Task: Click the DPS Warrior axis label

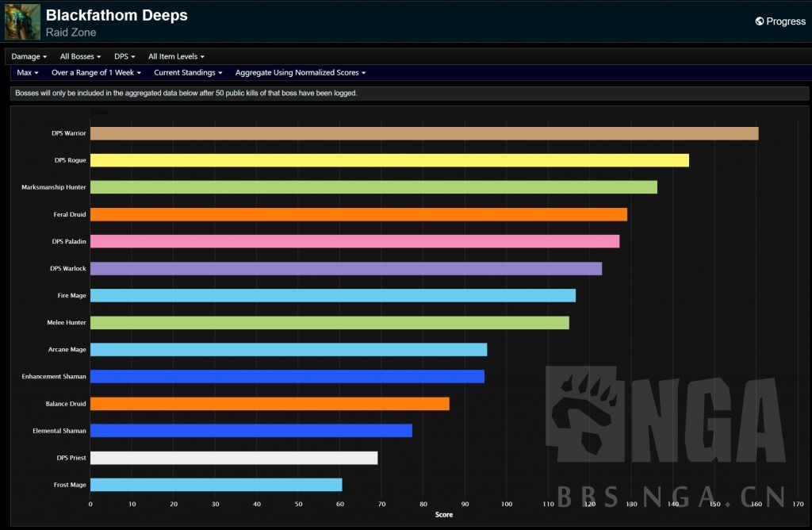Action: point(69,133)
